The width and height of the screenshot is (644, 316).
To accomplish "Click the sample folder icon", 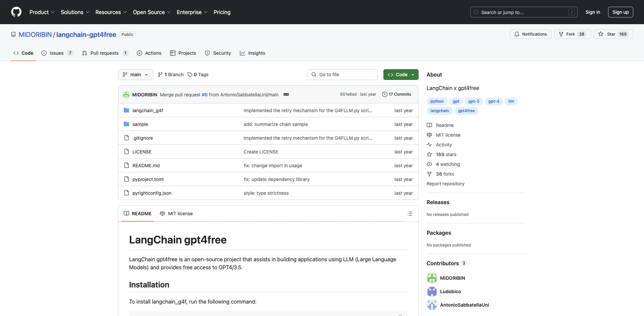I will pos(126,124).
